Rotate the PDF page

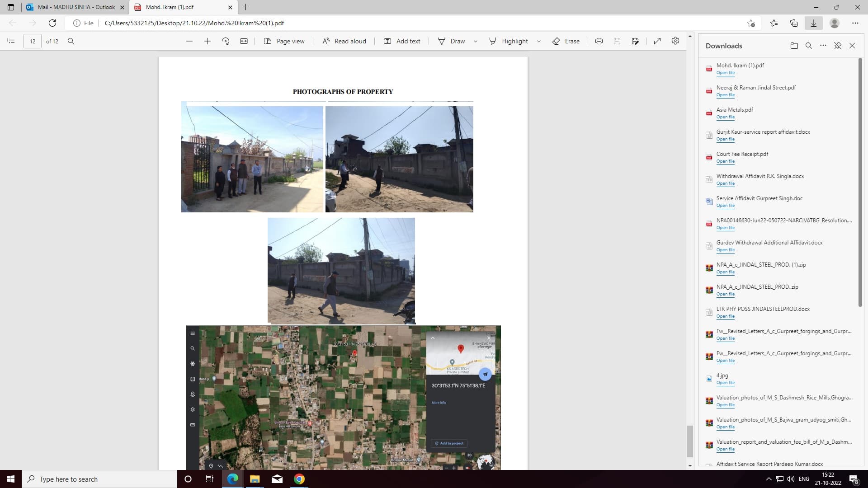[x=226, y=41]
